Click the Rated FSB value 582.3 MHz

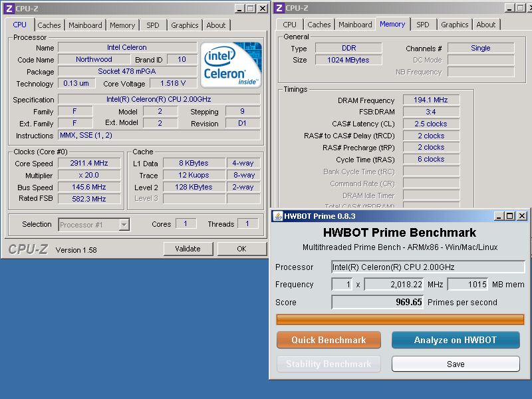[x=89, y=199]
